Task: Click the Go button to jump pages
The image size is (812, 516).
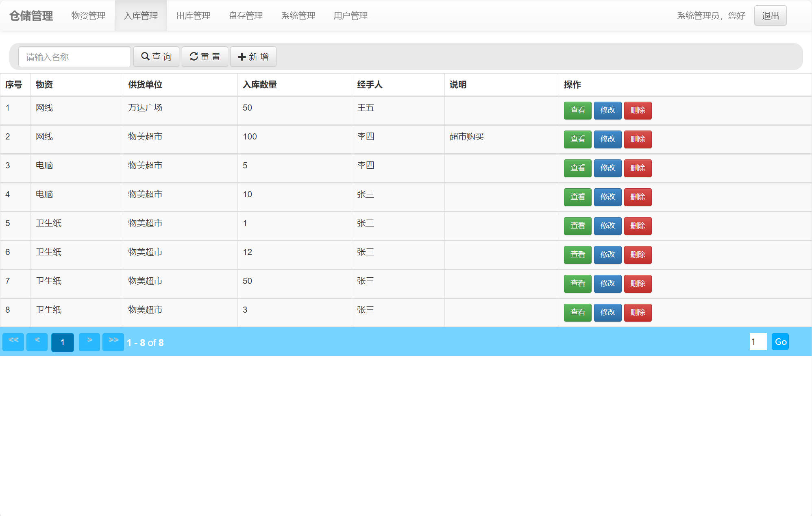Action: point(780,342)
